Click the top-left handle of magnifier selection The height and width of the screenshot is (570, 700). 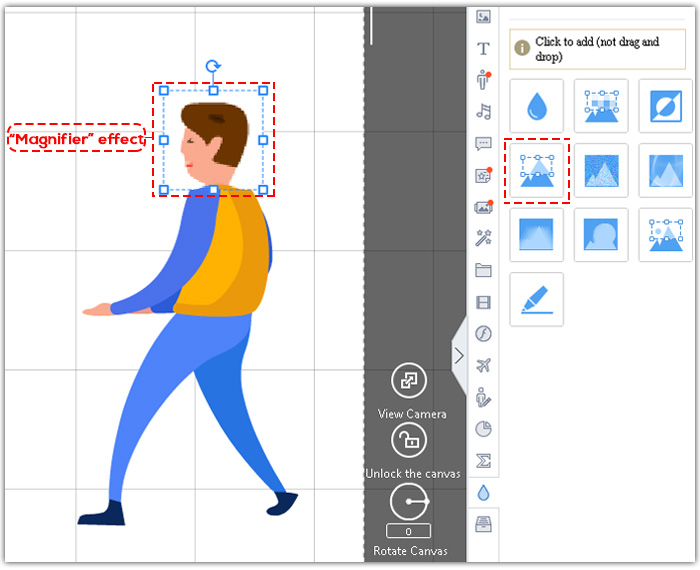pos(164,91)
